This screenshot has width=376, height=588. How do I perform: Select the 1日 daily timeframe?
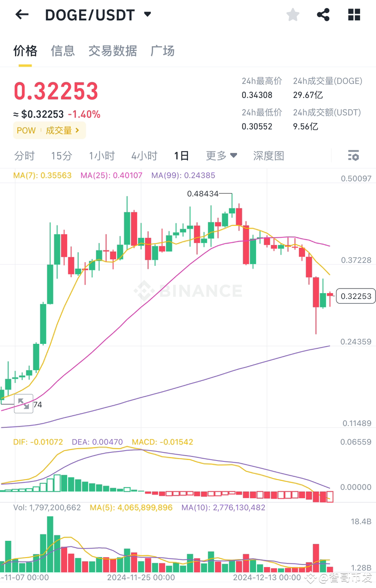point(181,156)
